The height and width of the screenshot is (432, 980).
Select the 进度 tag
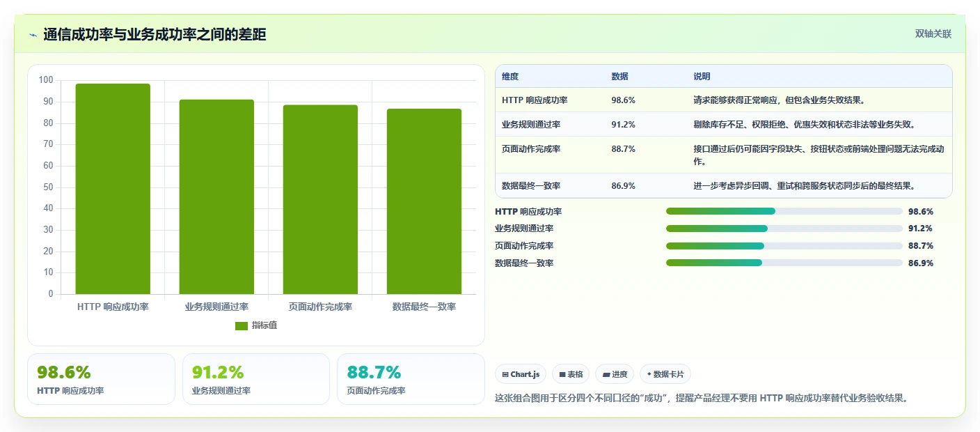(615, 374)
